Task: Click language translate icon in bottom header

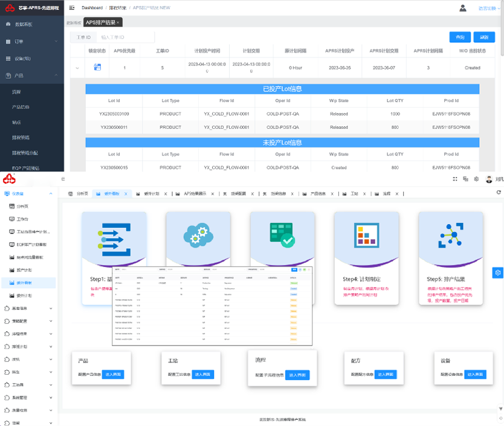Action: pyautogui.click(x=465, y=179)
